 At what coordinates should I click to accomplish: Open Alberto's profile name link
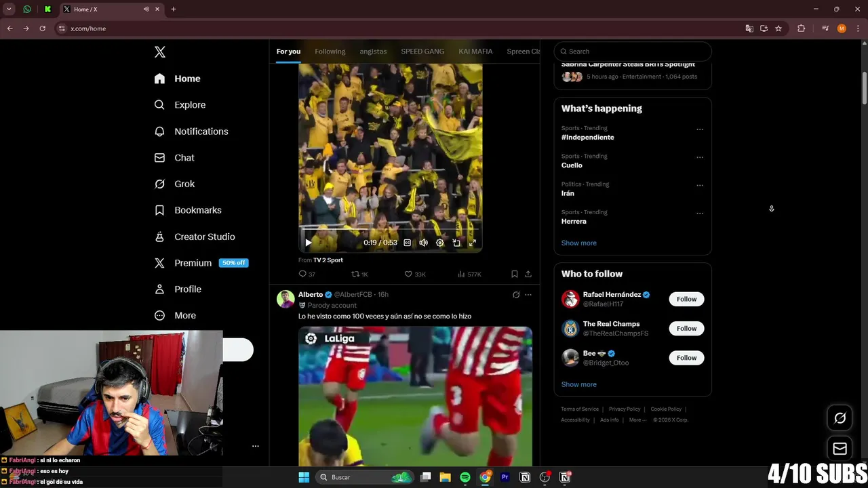(x=311, y=295)
